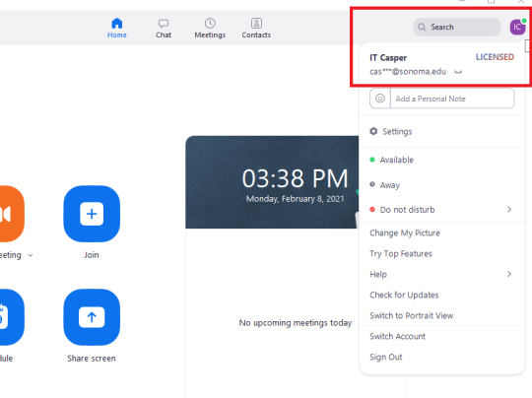Set status to Available
The height and width of the screenshot is (398, 532).
pos(441,160)
